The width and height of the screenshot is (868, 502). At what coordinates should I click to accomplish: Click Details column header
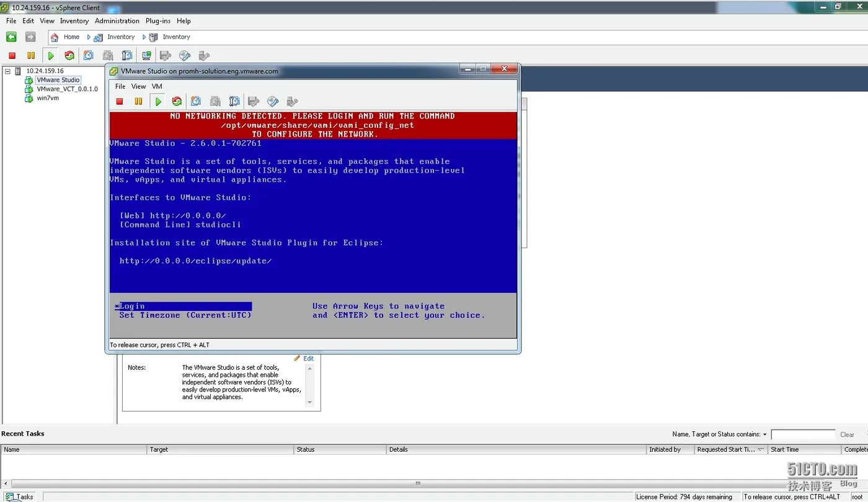point(516,449)
